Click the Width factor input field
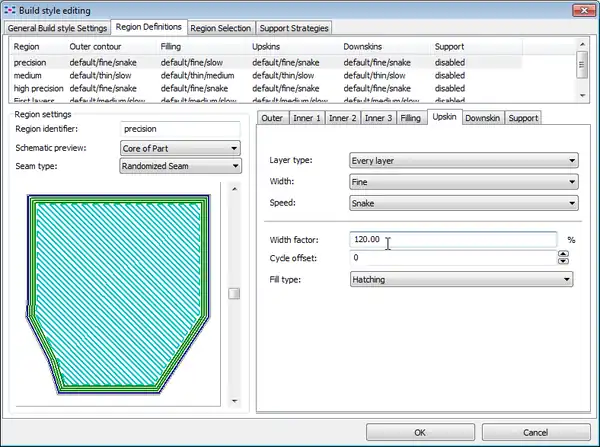This screenshot has width=600, height=447. click(x=453, y=240)
